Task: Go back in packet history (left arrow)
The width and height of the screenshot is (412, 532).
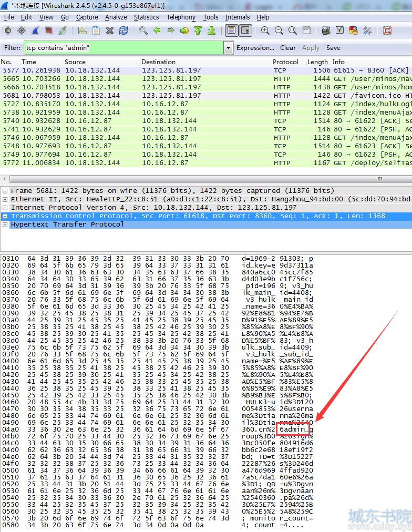Action: coord(157,30)
